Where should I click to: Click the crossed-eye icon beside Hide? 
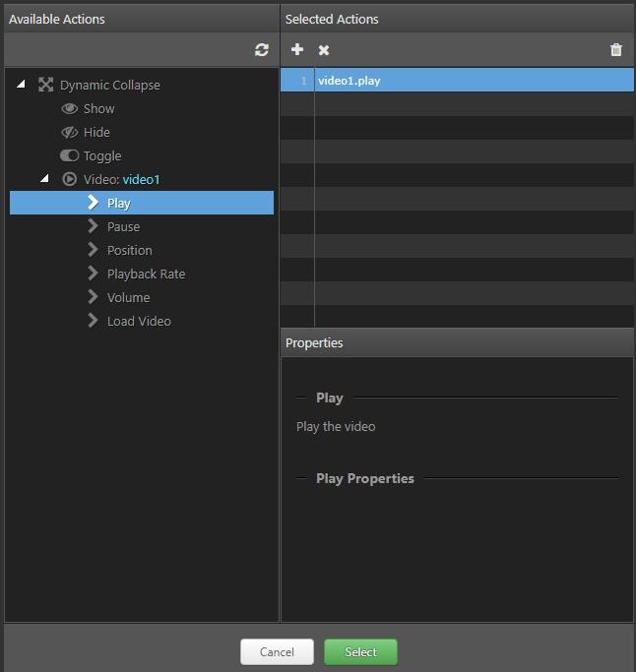pyautogui.click(x=70, y=132)
